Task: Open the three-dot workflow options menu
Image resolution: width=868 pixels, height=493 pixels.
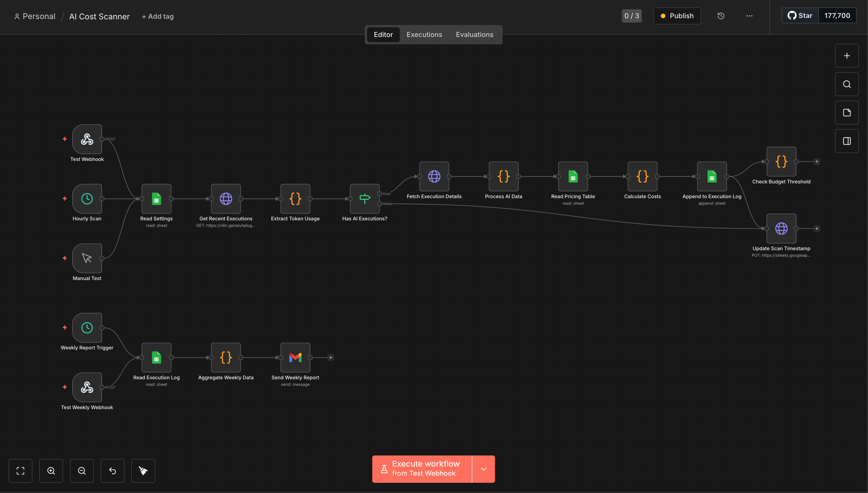Action: (x=749, y=16)
